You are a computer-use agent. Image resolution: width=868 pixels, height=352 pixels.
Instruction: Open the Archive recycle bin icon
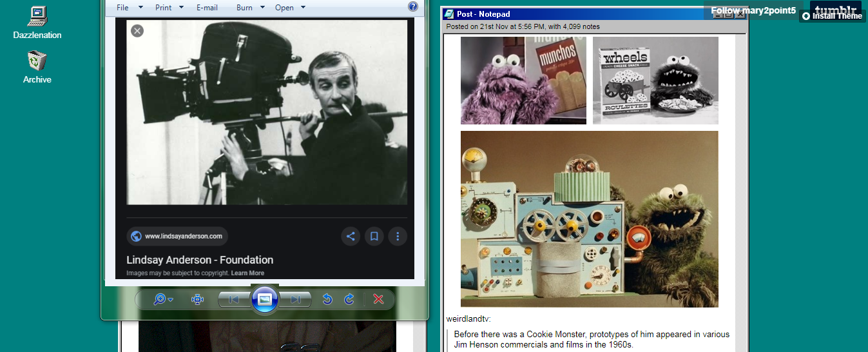(x=37, y=67)
